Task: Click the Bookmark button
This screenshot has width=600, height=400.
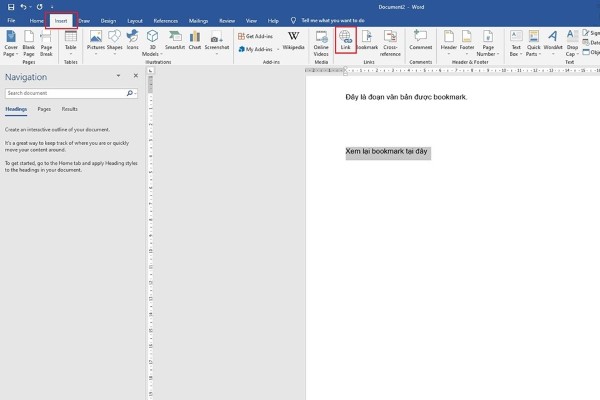Action: [367, 40]
